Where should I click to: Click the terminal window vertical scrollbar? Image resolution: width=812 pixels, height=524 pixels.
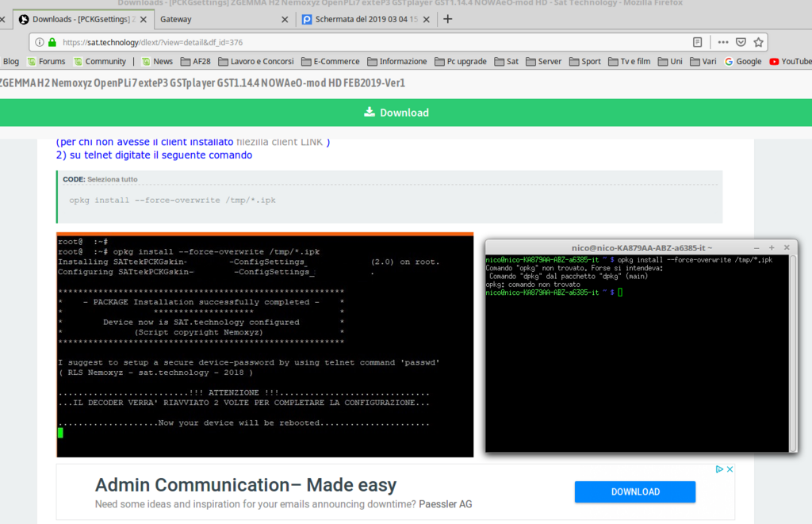(x=792, y=353)
